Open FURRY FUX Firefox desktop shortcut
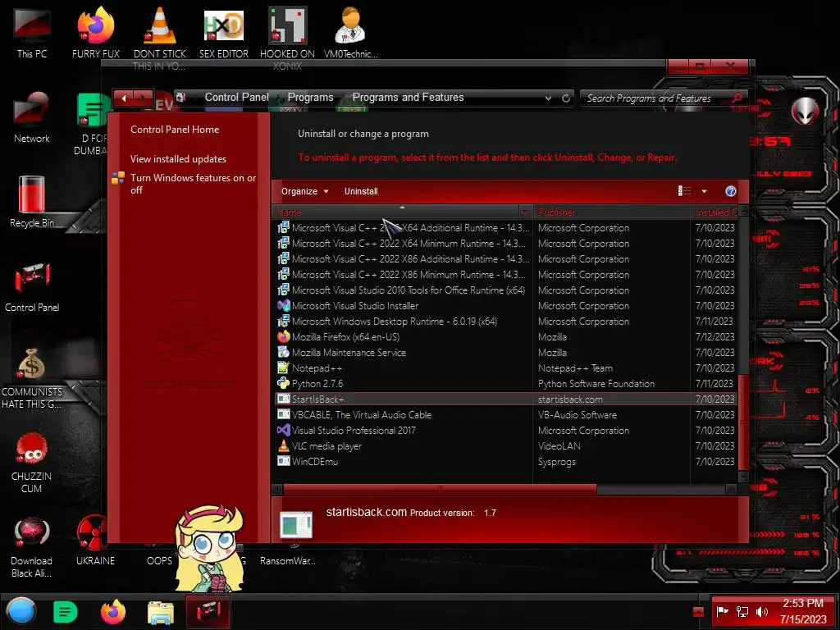 95,33
